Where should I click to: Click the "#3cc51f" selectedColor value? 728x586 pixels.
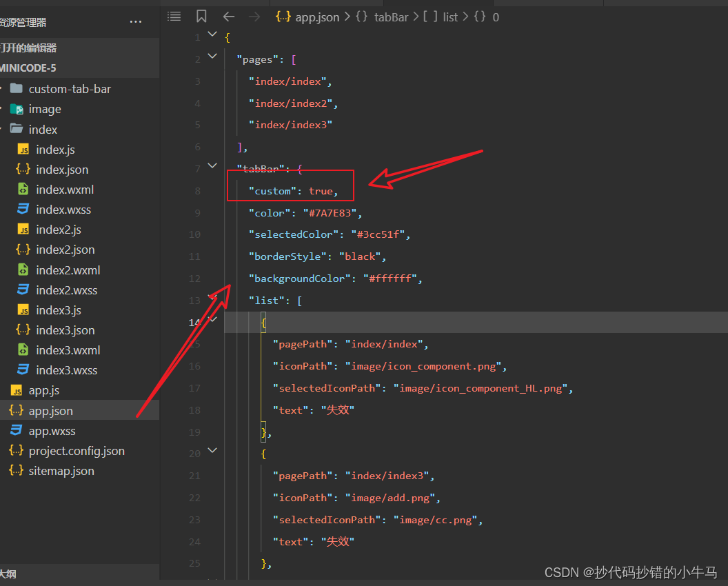378,234
